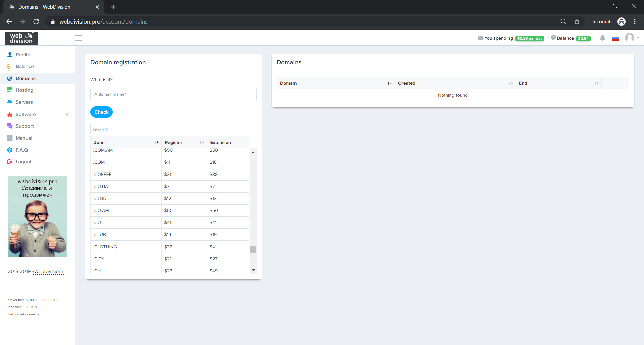The image size is (644, 345).
Task: Click the WebDivision logo
Action: tap(21, 38)
